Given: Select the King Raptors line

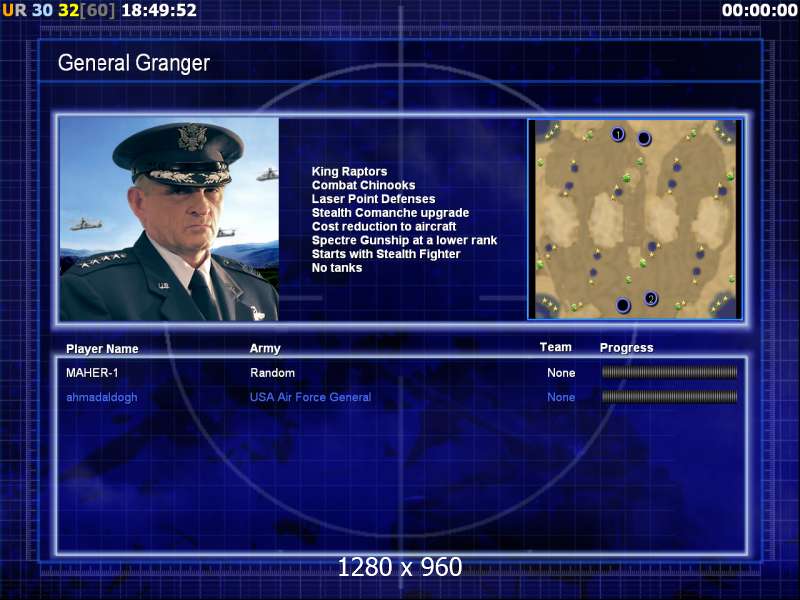Looking at the screenshot, I should click(x=349, y=171).
